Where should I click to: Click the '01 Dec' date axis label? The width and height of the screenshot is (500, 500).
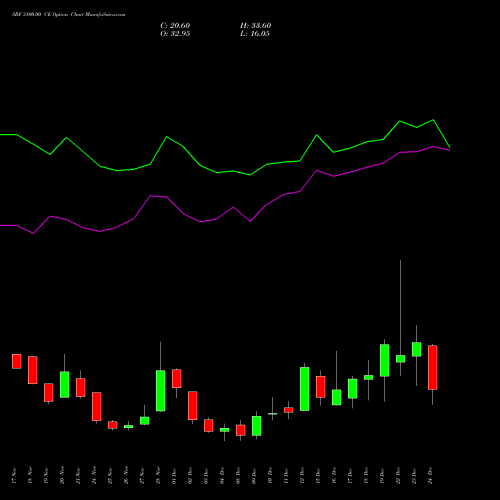[x=174, y=476]
